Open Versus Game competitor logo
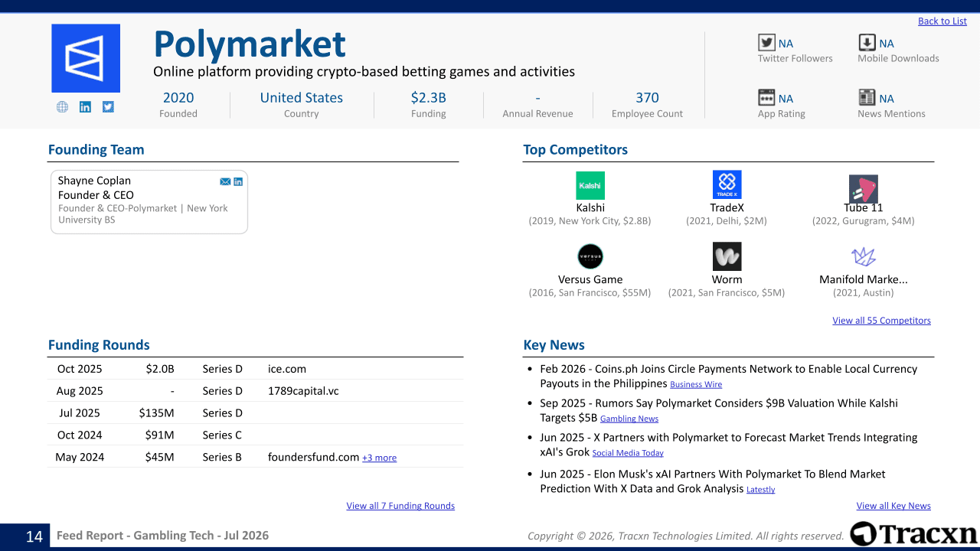The width and height of the screenshot is (980, 551). pos(590,256)
